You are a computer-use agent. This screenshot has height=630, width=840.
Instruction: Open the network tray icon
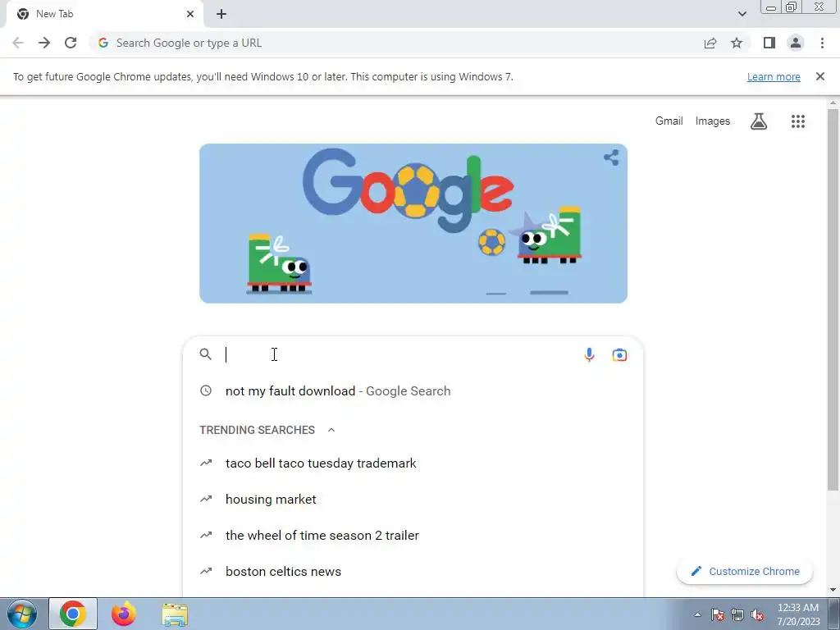pyautogui.click(x=737, y=615)
